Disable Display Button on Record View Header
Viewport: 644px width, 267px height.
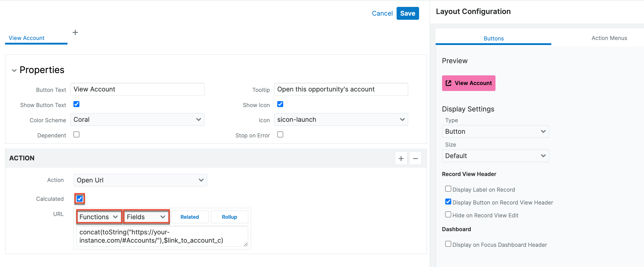tap(448, 202)
